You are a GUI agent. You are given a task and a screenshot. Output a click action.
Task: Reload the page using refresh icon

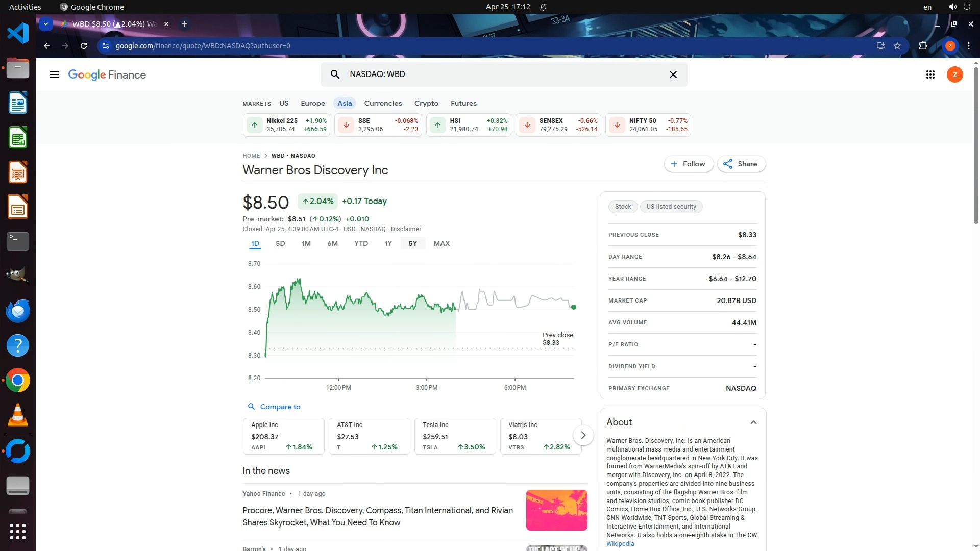(x=84, y=46)
